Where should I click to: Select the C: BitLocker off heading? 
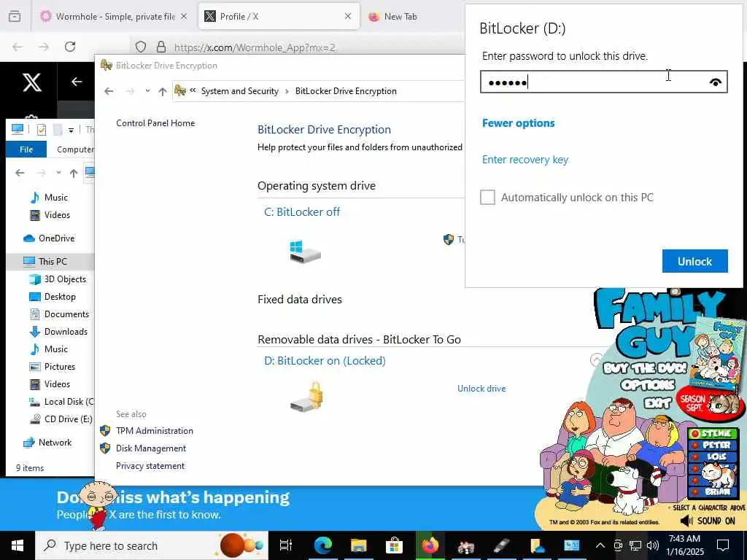tap(302, 212)
